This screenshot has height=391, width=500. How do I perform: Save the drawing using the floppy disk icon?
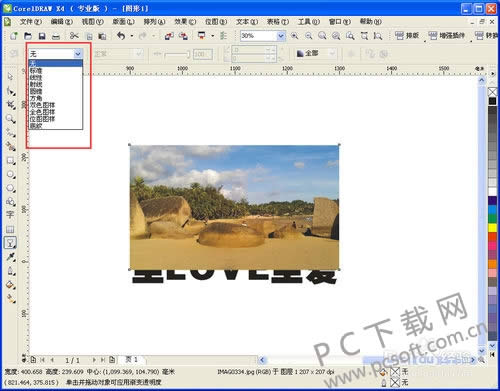[x=42, y=36]
